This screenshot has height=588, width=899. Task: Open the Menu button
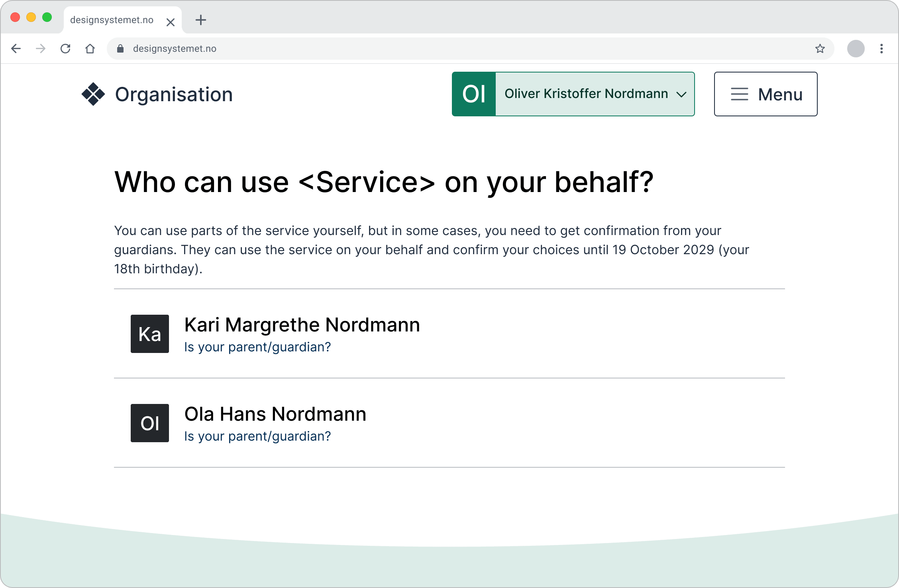tap(766, 94)
